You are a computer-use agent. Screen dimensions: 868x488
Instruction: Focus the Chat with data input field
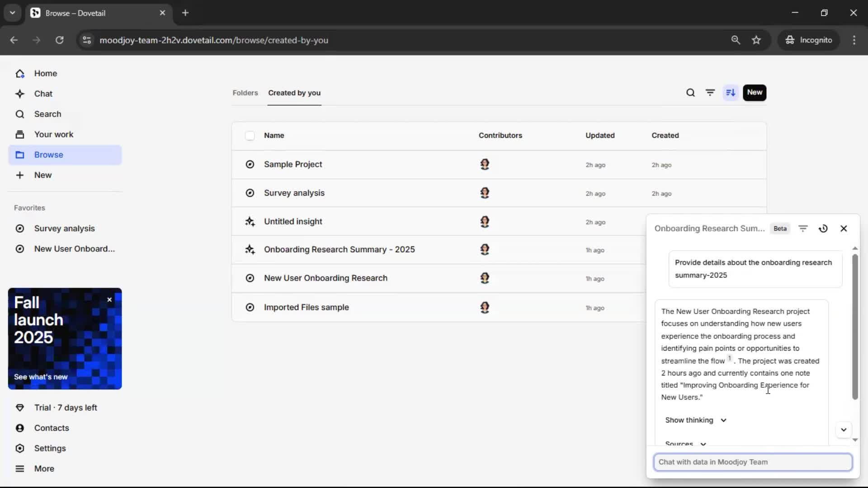tap(753, 462)
